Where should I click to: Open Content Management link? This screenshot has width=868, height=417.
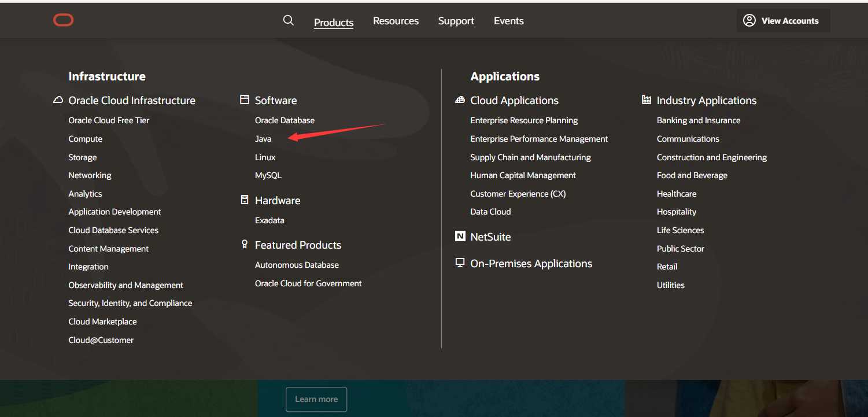tap(109, 249)
